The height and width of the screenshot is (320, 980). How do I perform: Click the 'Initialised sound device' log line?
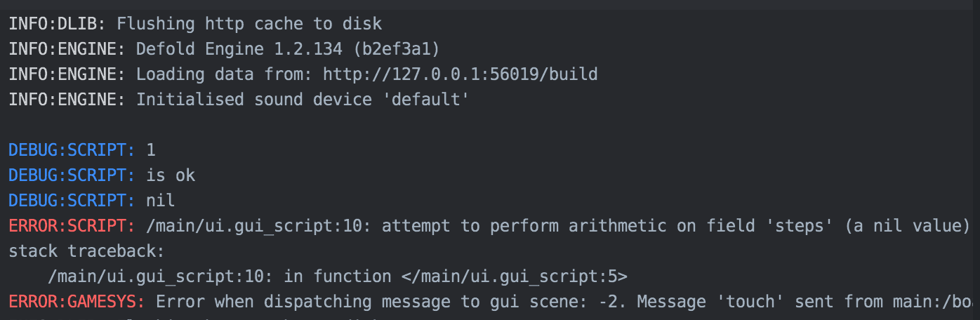pos(238,100)
